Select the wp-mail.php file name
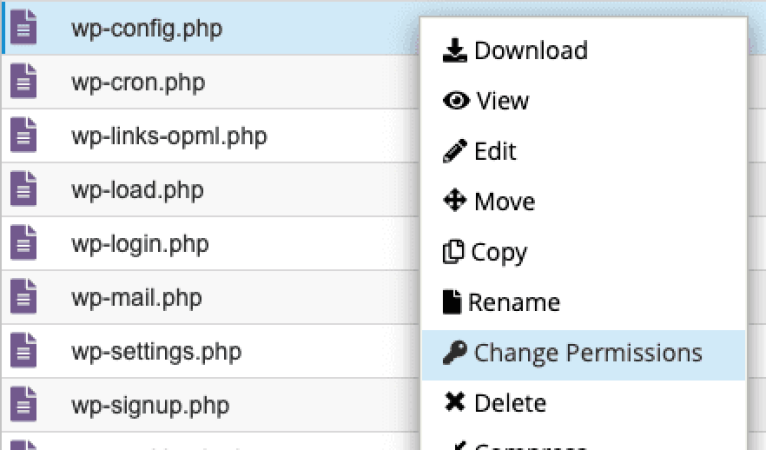 tap(137, 298)
